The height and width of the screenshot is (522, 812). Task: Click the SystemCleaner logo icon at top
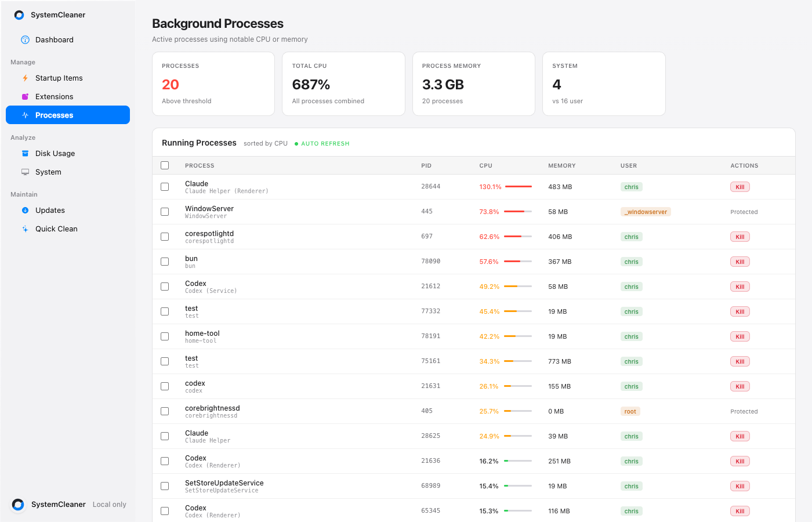coord(19,15)
